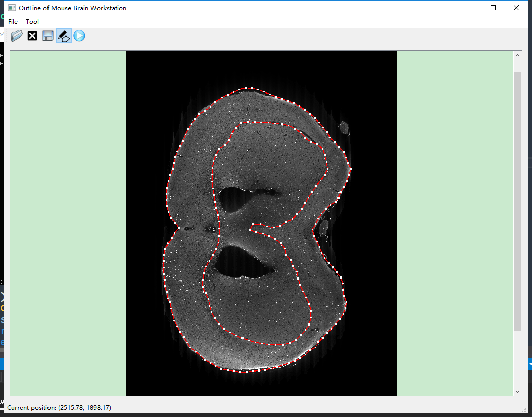Screen dimensions: 532x417
Task: Save with the floppy disk icon
Action: tap(48, 36)
